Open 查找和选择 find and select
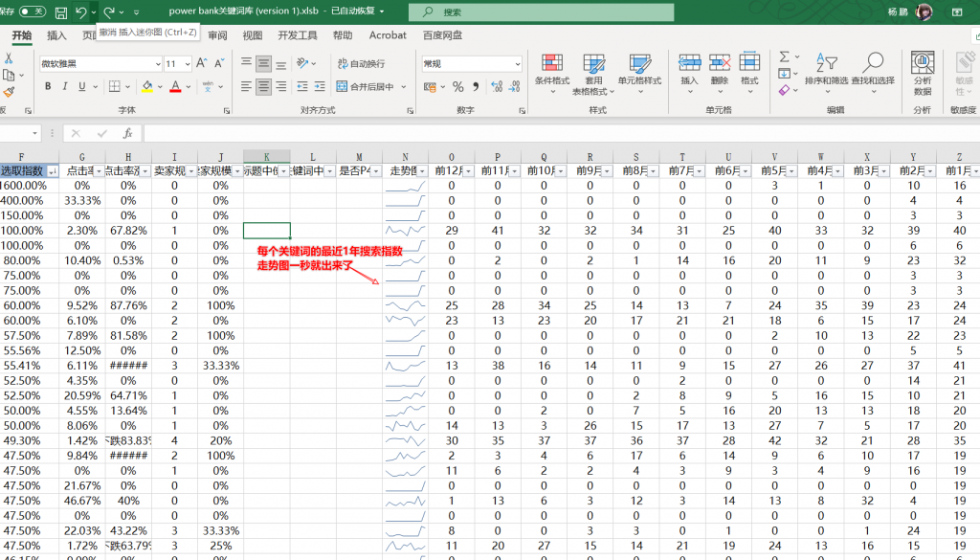The image size is (980, 560). pyautogui.click(x=873, y=74)
